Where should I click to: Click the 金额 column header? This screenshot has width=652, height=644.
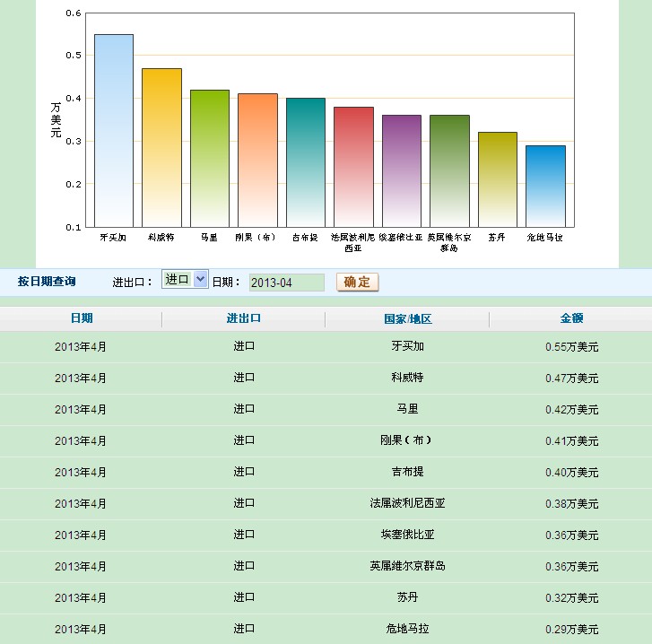571,318
